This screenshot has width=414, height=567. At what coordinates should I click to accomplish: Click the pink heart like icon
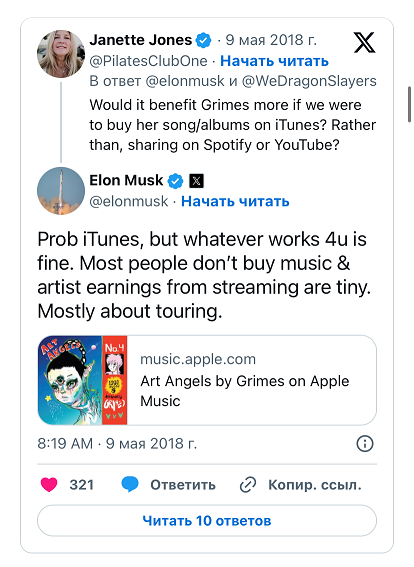[49, 485]
